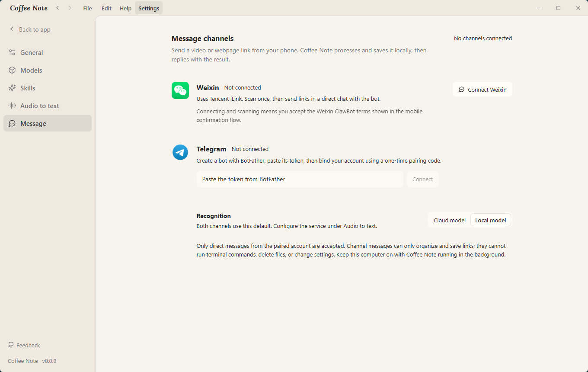This screenshot has width=588, height=372.
Task: Click the General sliders icon in sidebar
Action: [x=12, y=52]
